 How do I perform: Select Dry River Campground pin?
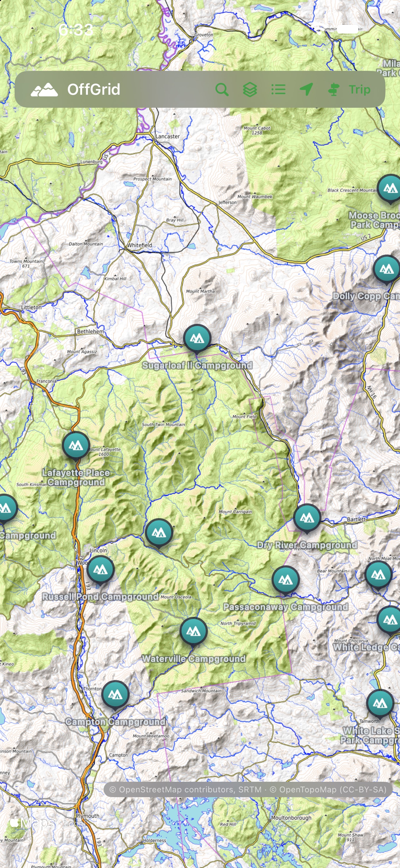pos(307,518)
